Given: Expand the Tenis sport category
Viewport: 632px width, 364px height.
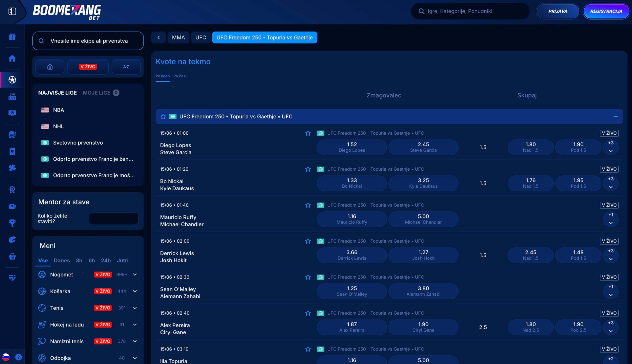Looking at the screenshot, I should (x=135, y=308).
